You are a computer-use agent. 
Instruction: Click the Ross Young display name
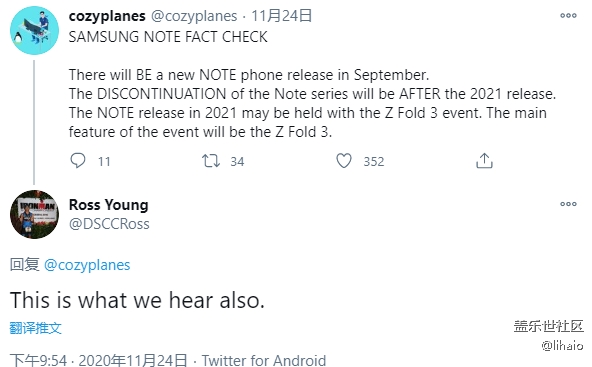(x=108, y=205)
